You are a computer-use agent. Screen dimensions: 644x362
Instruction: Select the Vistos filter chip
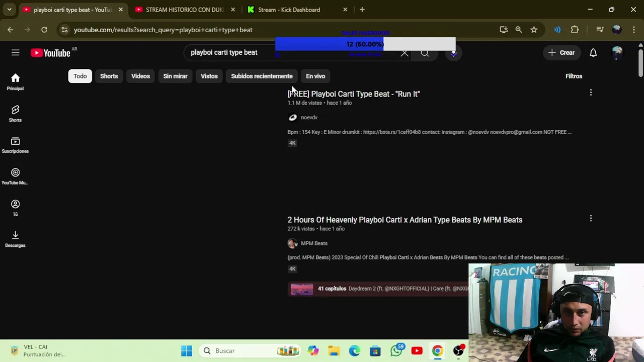[x=209, y=76]
